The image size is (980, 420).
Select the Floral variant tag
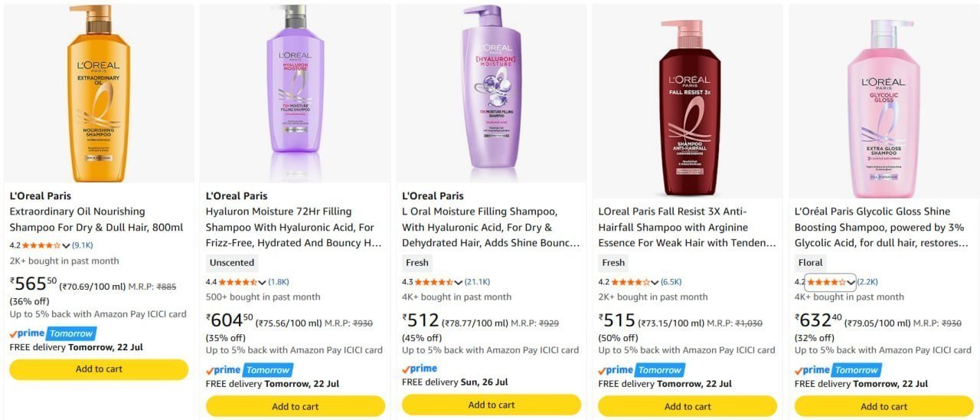click(811, 262)
